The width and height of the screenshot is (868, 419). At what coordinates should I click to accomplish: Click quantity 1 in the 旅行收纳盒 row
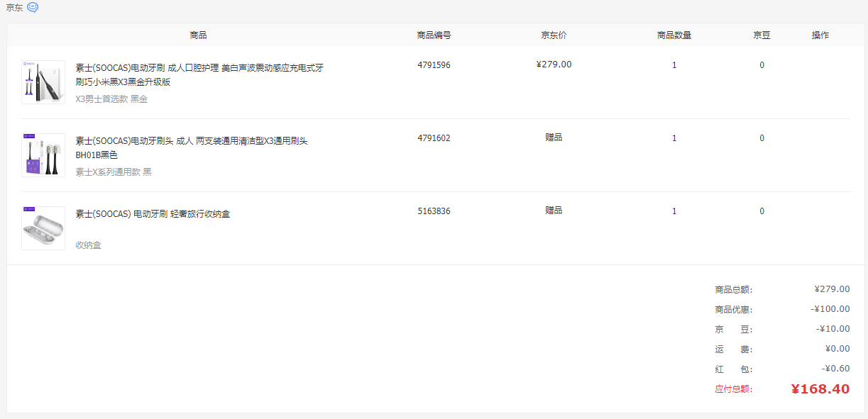click(x=674, y=211)
